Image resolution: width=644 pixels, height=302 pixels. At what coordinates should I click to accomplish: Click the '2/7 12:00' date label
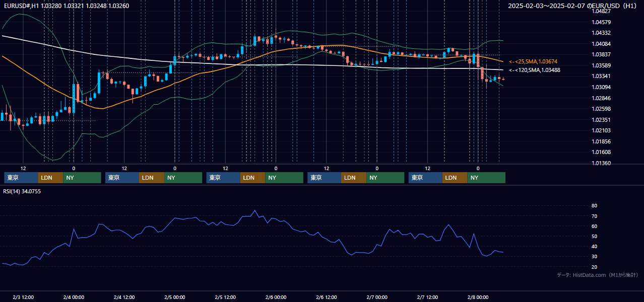[427, 297]
